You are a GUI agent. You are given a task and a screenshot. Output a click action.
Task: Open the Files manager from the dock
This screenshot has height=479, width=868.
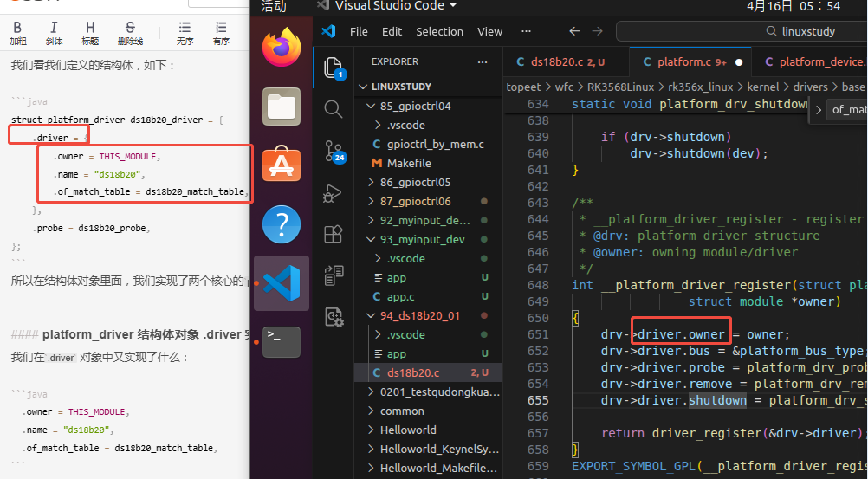[282, 107]
